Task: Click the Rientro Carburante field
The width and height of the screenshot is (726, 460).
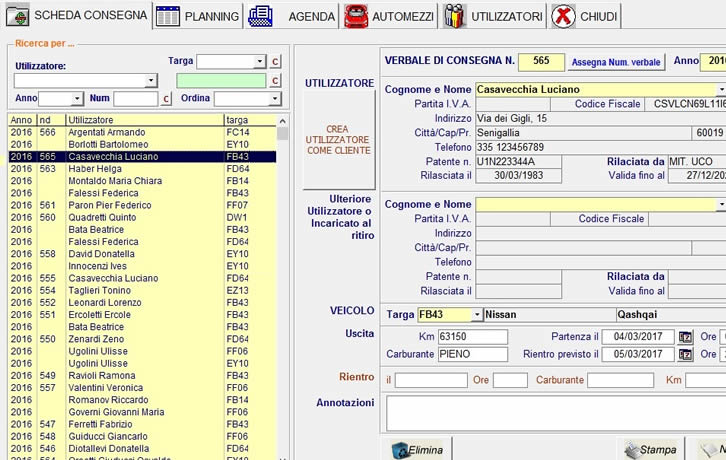Action: pyautogui.click(x=620, y=380)
